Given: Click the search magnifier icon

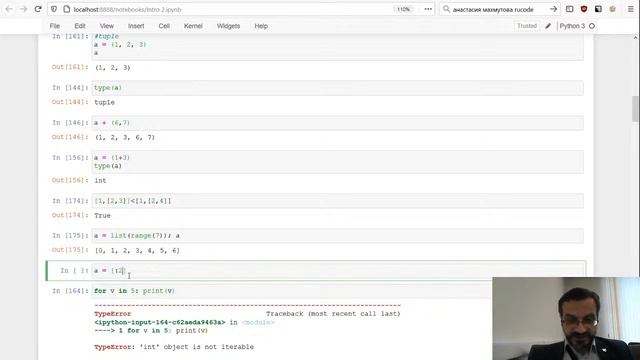Looking at the screenshot, I should (446, 9).
